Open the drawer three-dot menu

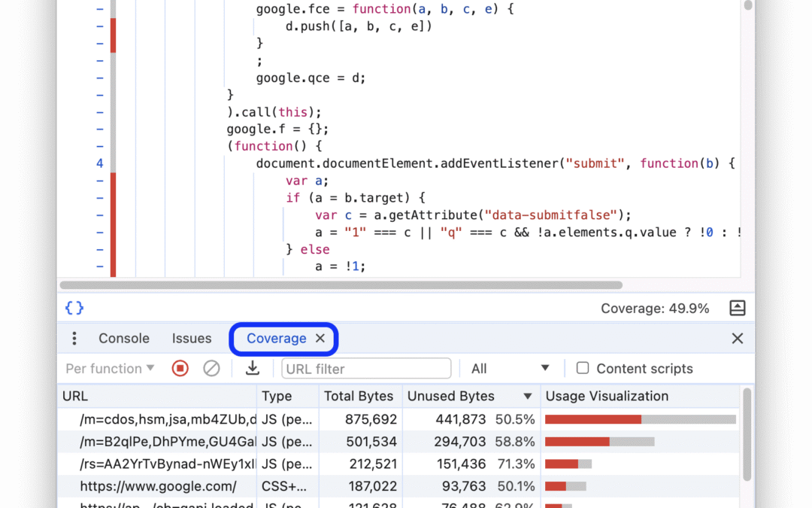coord(74,339)
